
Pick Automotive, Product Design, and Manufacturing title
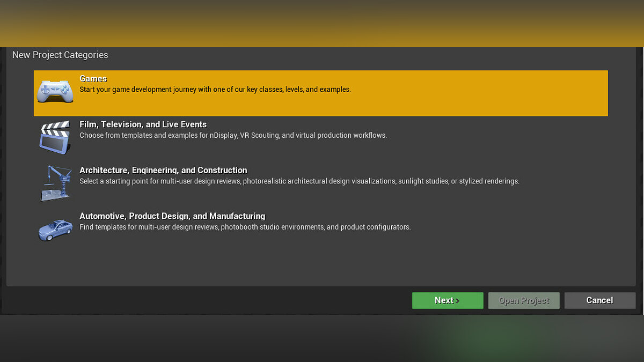coord(172,216)
